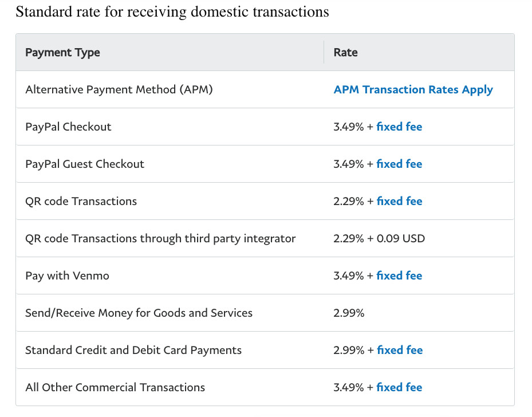Viewport: 532px width, 417px height.
Task: Select 'All Other Commercial Transactions' cell
Action: coord(115,387)
